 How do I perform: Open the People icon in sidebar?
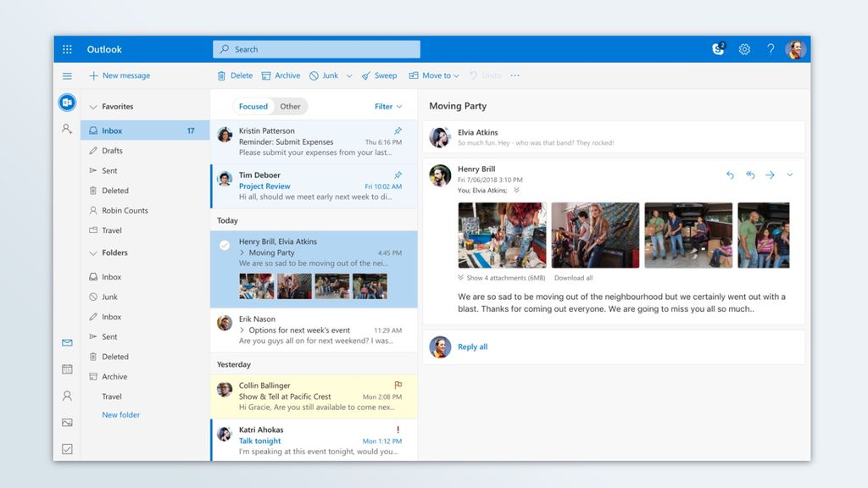(67, 395)
